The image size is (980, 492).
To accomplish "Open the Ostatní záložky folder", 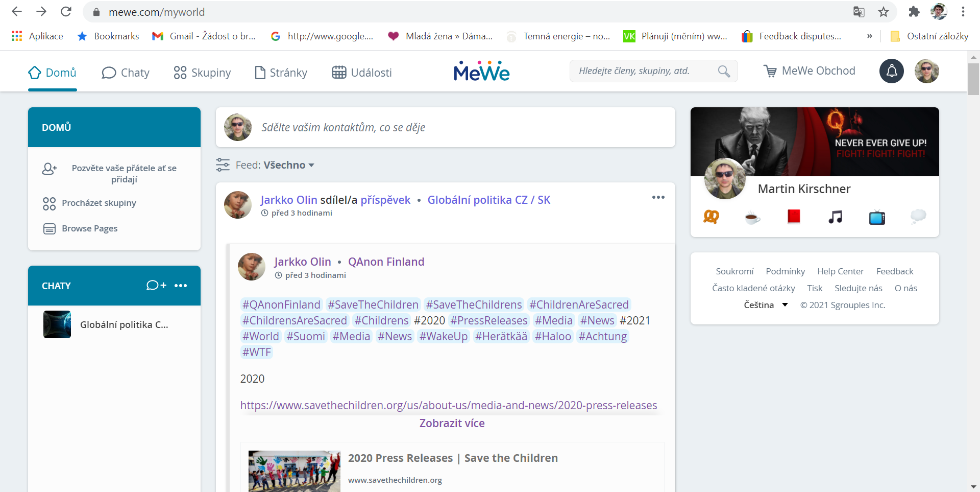I will click(929, 36).
